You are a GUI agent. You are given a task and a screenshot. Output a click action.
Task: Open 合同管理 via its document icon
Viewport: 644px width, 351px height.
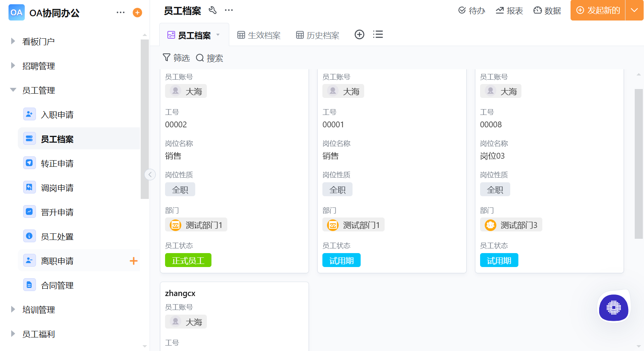click(29, 284)
